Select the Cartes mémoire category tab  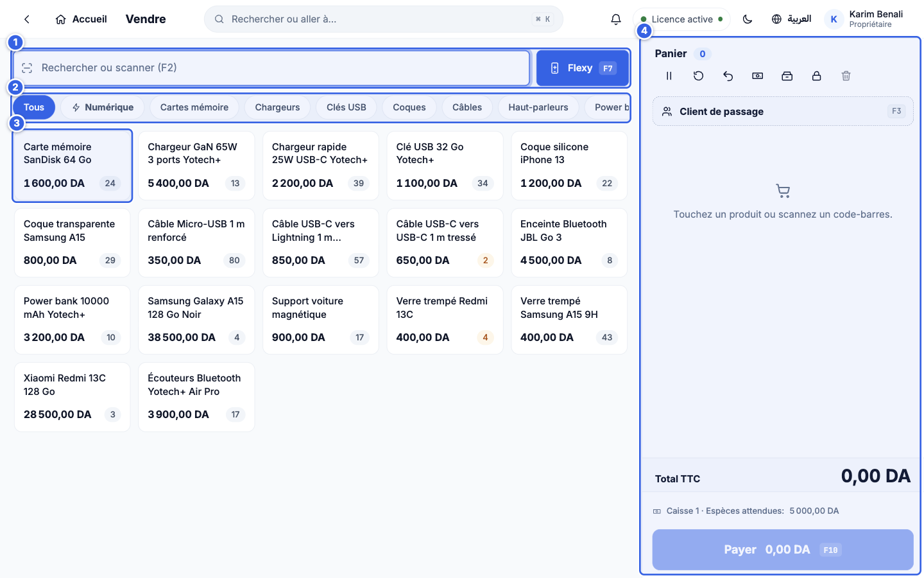click(194, 107)
